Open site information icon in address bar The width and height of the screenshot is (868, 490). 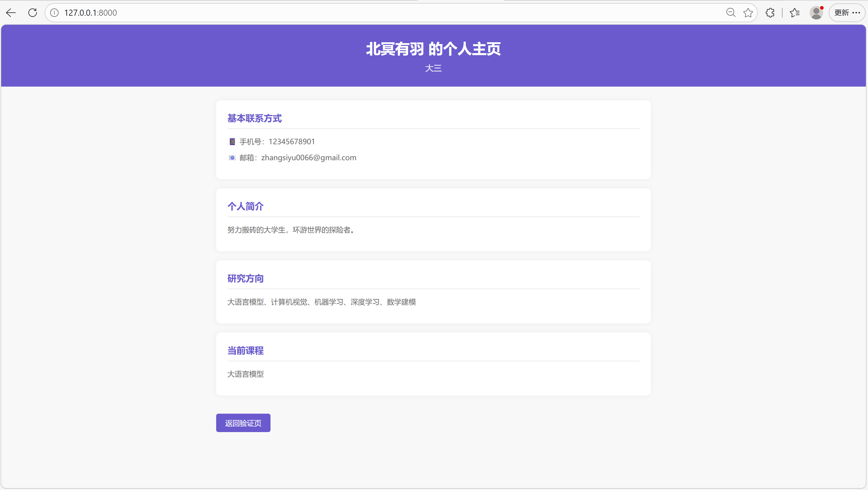pyautogui.click(x=54, y=13)
